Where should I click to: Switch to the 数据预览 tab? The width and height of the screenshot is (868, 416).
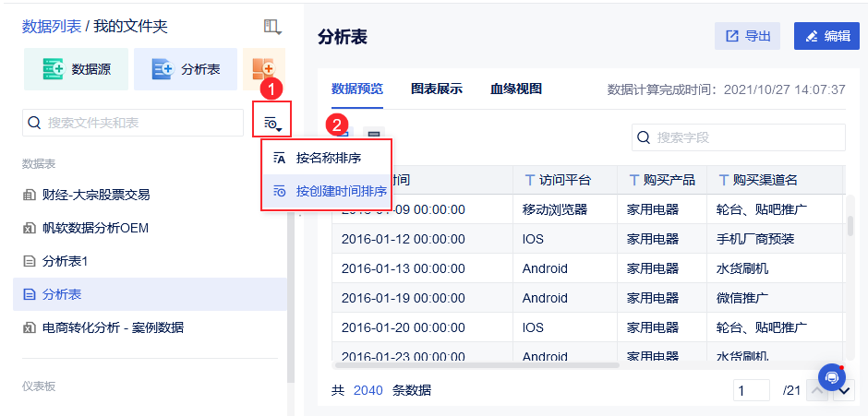pos(357,89)
